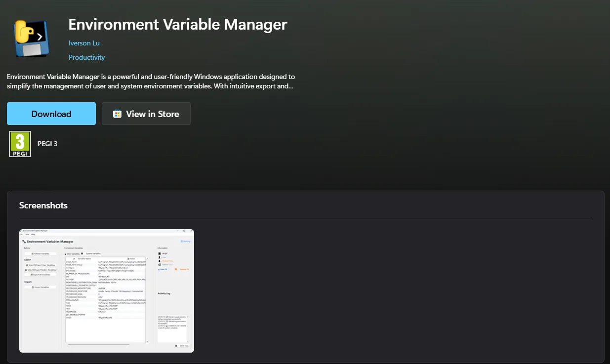This screenshot has width=610, height=364.
Task: Switch to User Variables tab in the preview
Action: tap(72, 253)
